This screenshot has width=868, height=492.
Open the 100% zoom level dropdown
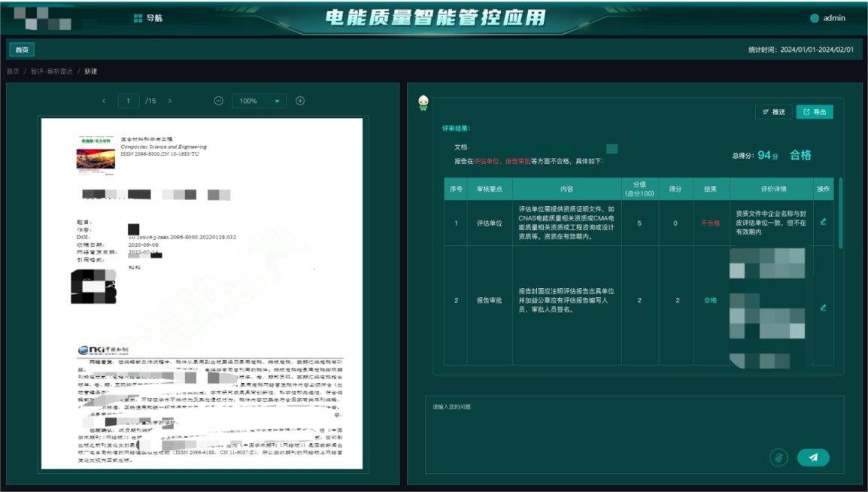tap(259, 101)
